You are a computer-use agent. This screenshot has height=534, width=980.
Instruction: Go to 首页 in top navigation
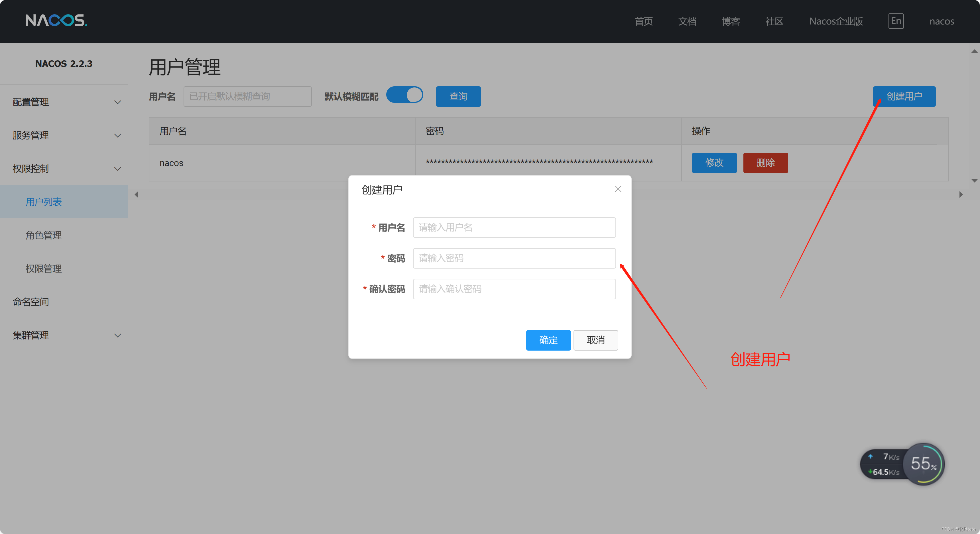(644, 21)
